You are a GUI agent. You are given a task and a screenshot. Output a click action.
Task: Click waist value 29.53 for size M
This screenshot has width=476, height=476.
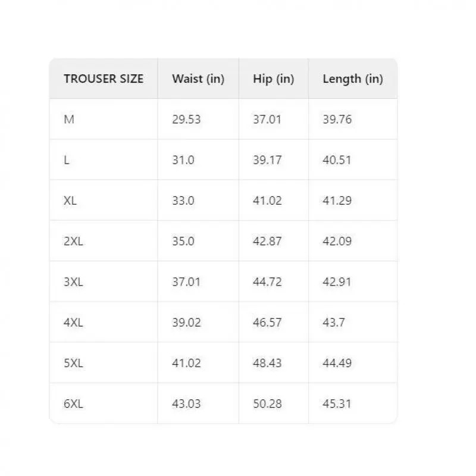[x=186, y=119]
